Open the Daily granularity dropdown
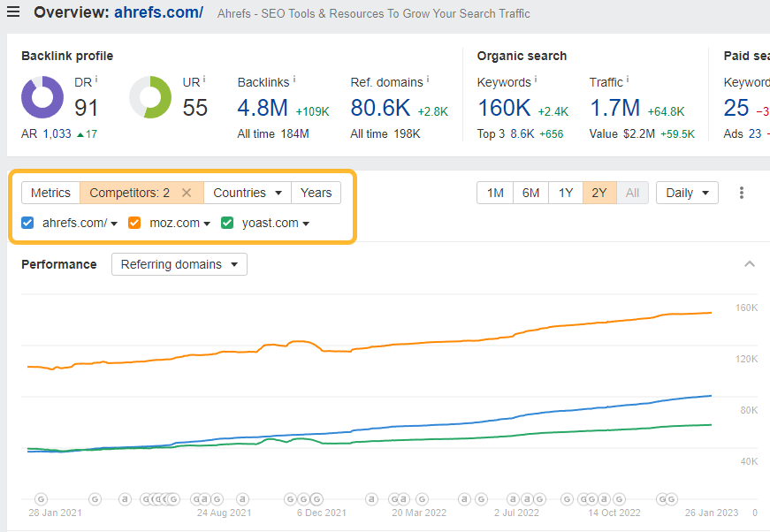 tap(687, 192)
